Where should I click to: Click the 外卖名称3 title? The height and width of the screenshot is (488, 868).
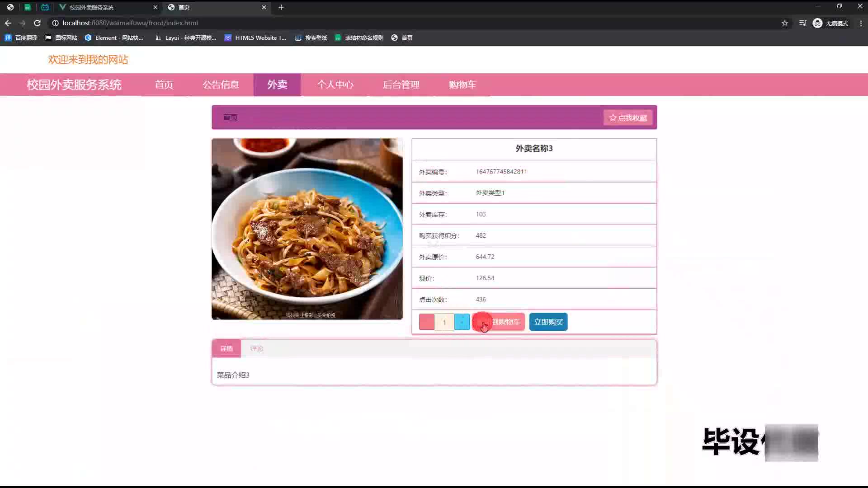[534, 149]
